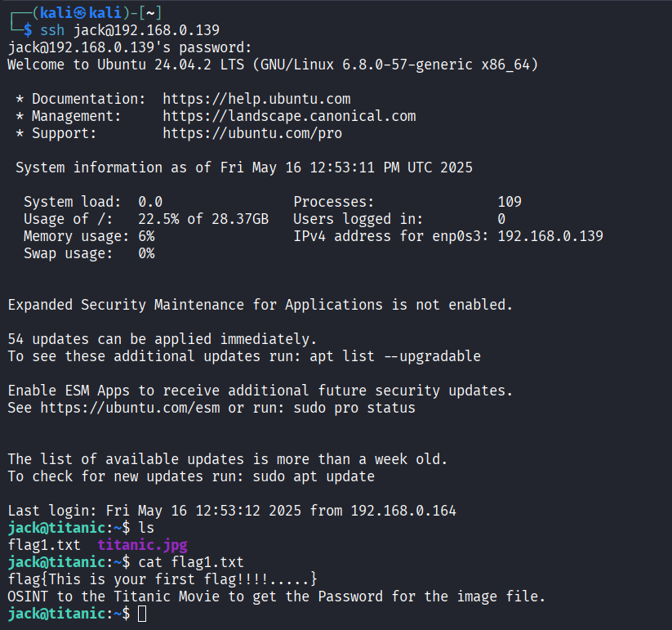The image size is (672, 630).
Task: Click the last login source IP 192.168.0.164
Action: [403, 511]
